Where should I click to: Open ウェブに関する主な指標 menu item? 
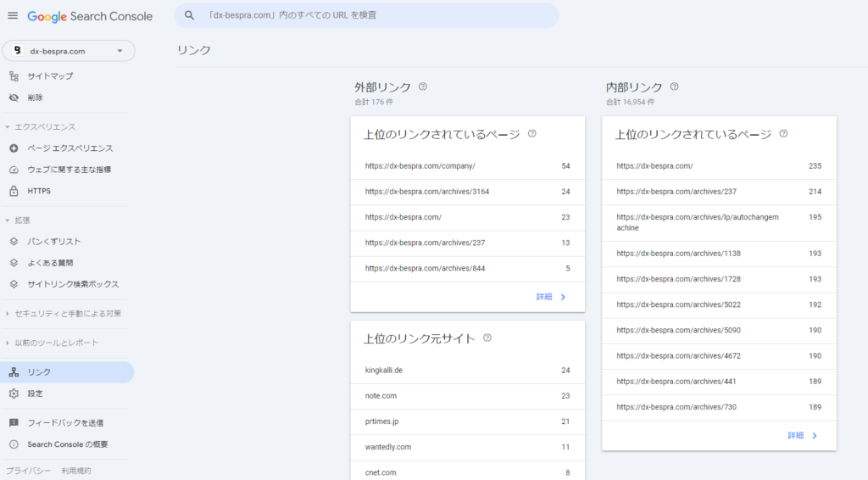(67, 170)
